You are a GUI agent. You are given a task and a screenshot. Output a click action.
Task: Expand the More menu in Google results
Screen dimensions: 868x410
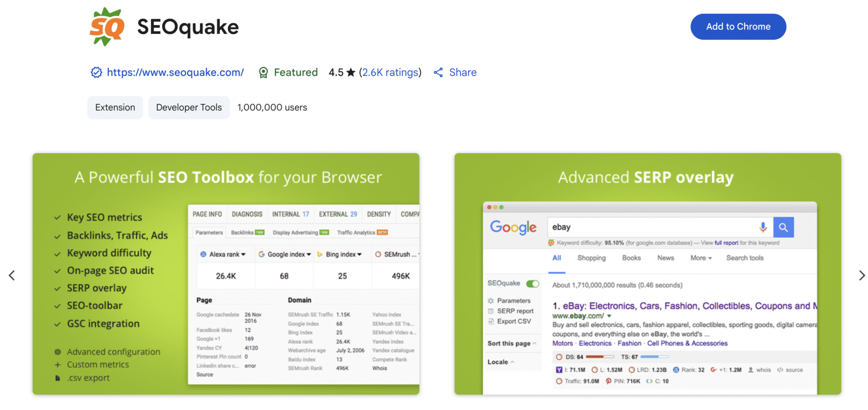(x=701, y=258)
